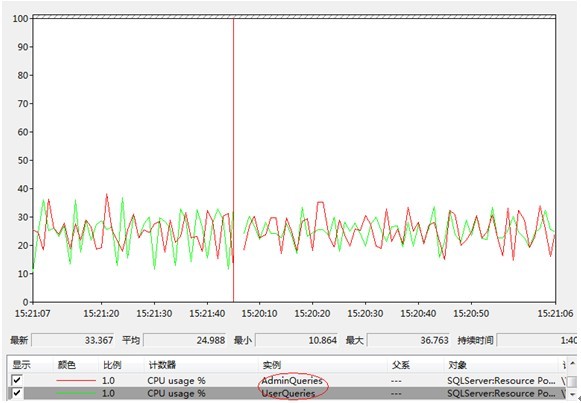Screen dimensions: 581x403
Task: Sort by the 实例 column header
Action: tap(323, 365)
